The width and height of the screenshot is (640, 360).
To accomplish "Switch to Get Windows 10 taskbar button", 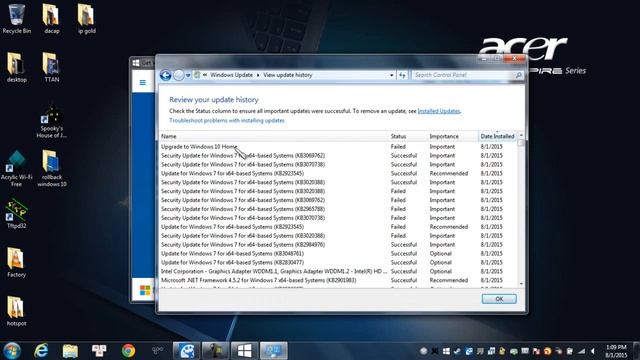I will (x=244, y=351).
